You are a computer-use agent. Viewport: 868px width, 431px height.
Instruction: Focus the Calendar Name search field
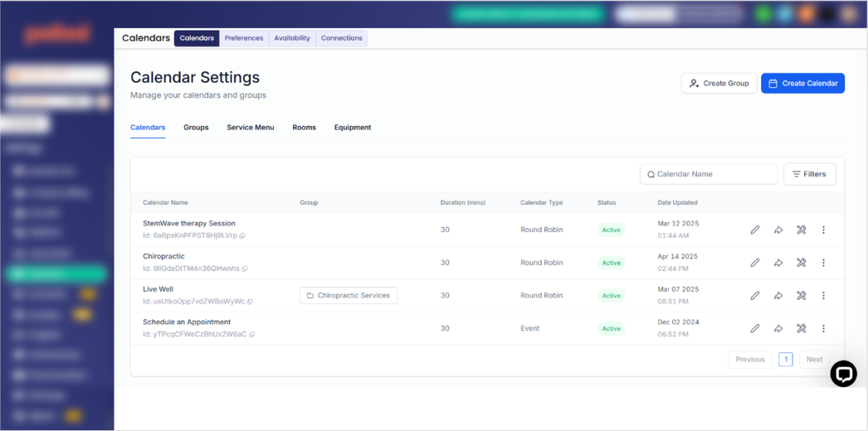(x=709, y=174)
